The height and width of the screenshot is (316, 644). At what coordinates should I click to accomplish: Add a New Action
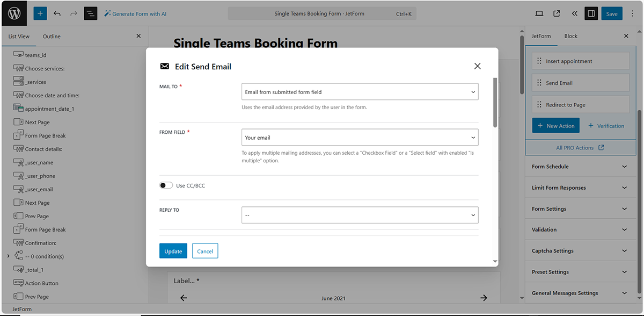[555, 126]
